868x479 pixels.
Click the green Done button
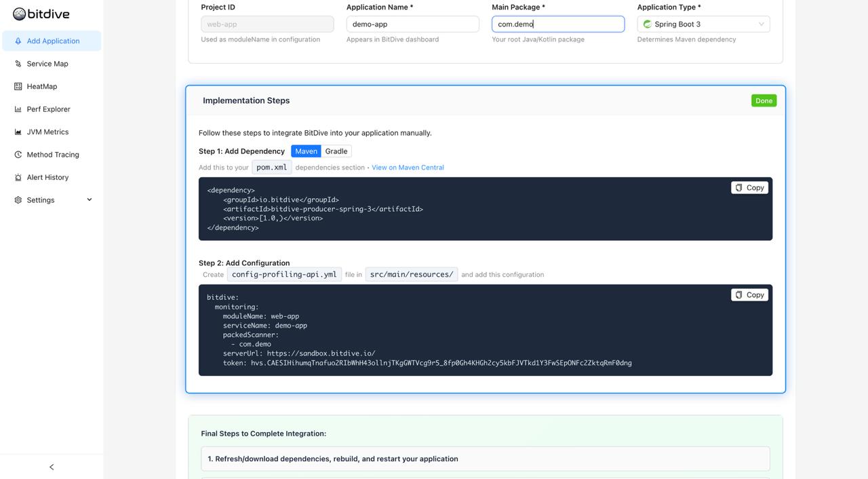point(764,100)
